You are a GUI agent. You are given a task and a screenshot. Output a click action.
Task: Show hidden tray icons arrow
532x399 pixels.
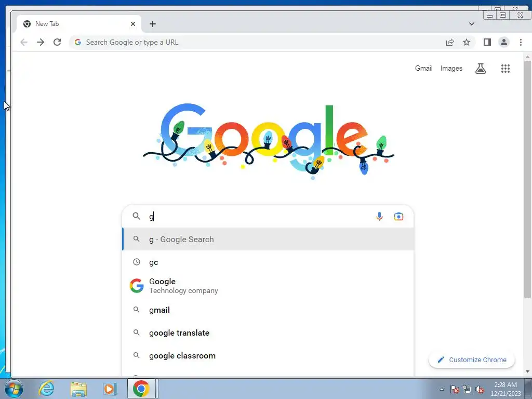tap(442, 389)
